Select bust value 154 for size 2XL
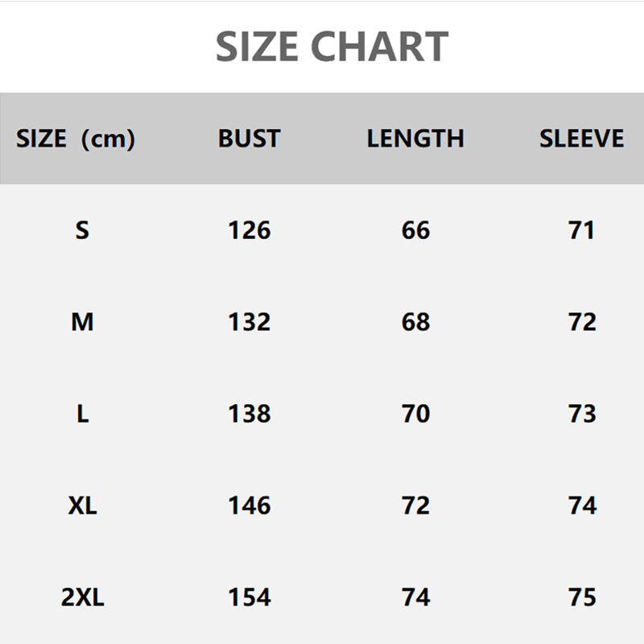 (x=249, y=598)
